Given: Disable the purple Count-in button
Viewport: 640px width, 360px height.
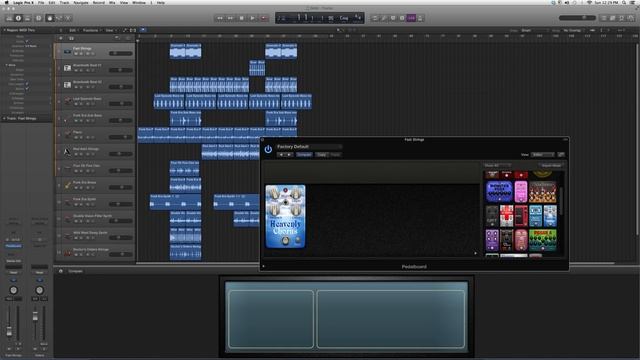Looking at the screenshot, I should coord(411,18).
